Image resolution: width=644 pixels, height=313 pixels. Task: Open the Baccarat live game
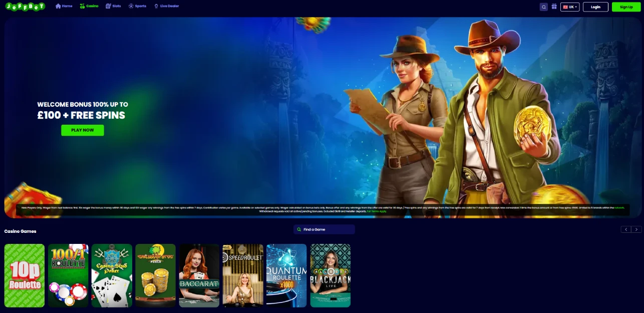(199, 275)
